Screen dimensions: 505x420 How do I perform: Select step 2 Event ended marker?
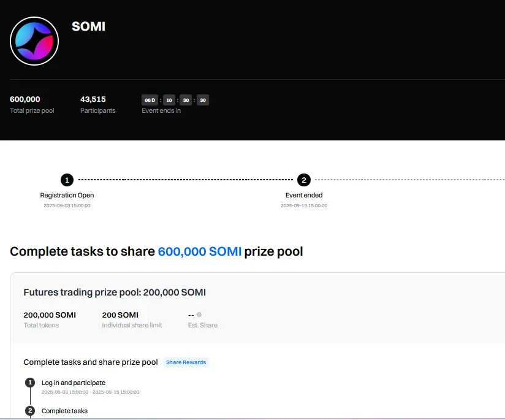(304, 180)
